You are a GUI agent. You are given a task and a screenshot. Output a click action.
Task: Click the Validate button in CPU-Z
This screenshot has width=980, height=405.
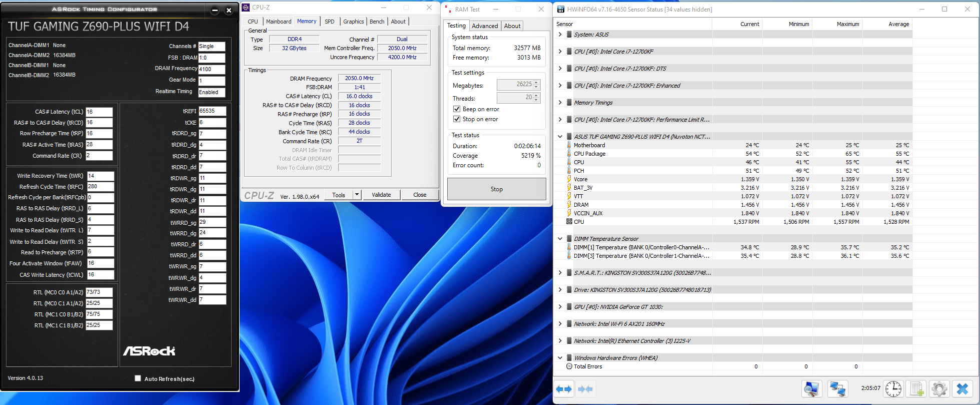pos(381,195)
